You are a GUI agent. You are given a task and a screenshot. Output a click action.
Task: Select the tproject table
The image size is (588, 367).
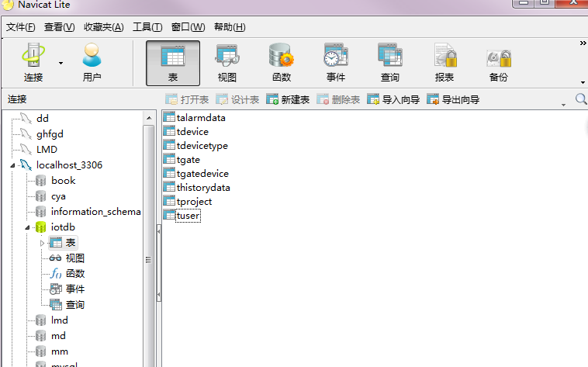point(194,202)
